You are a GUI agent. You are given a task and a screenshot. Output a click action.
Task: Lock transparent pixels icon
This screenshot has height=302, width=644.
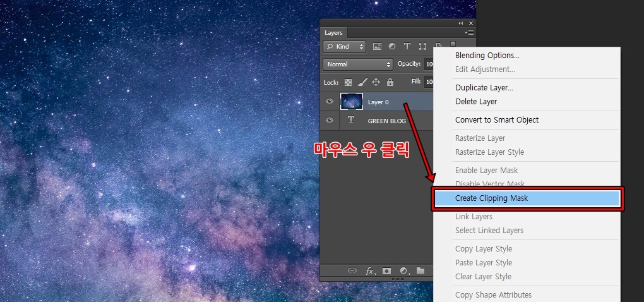[348, 82]
